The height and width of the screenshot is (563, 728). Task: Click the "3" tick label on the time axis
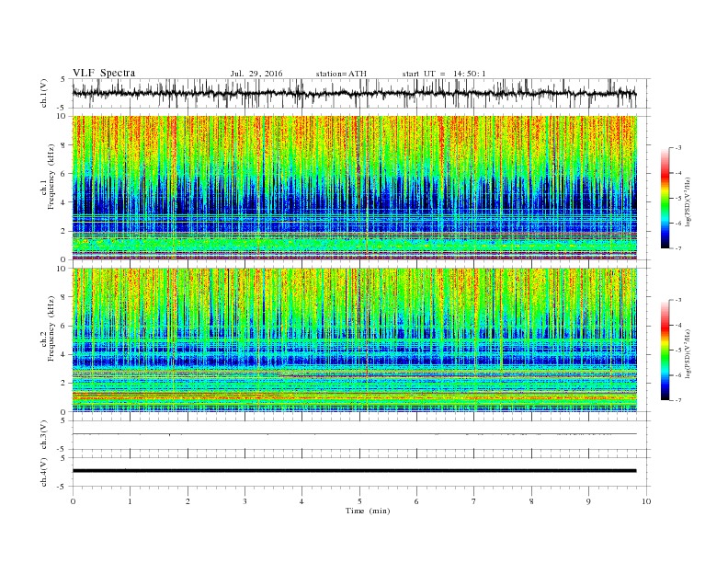(x=245, y=501)
